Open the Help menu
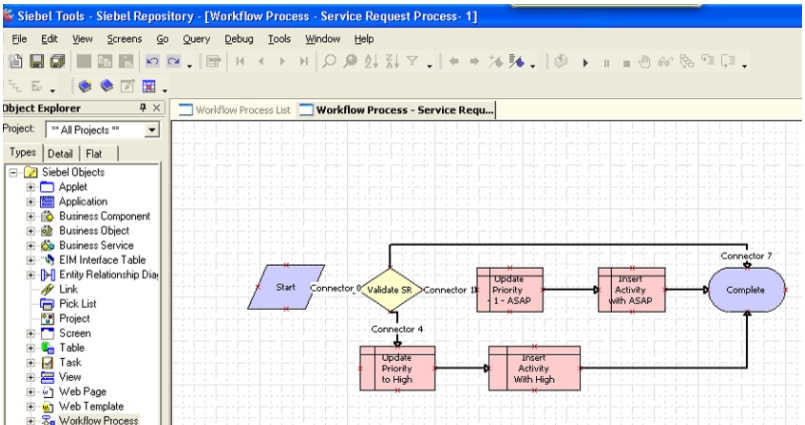Image resolution: width=805 pixels, height=425 pixels. [x=364, y=39]
